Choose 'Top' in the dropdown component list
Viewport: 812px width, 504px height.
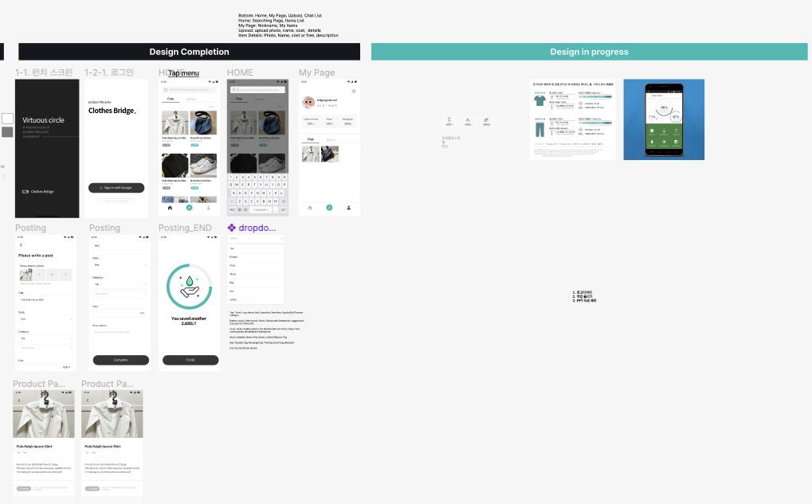pyautogui.click(x=256, y=248)
